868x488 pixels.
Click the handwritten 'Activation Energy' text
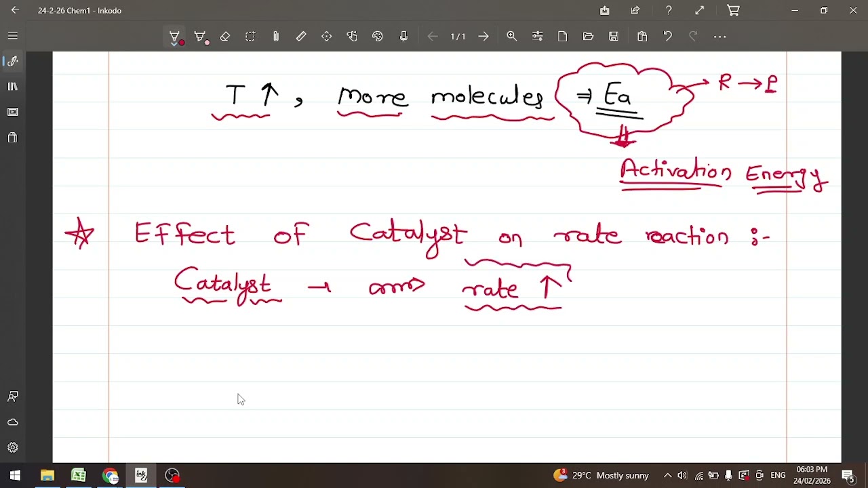(724, 175)
